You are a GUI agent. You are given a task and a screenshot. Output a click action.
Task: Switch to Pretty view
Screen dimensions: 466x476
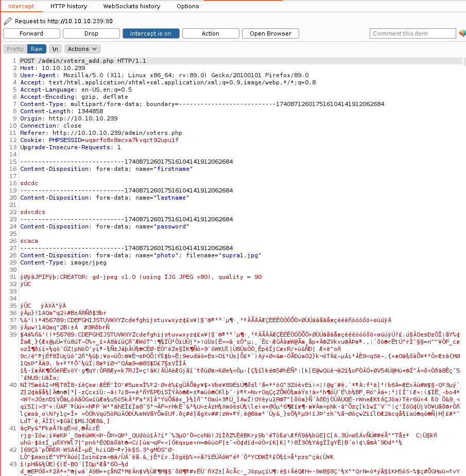15,49
